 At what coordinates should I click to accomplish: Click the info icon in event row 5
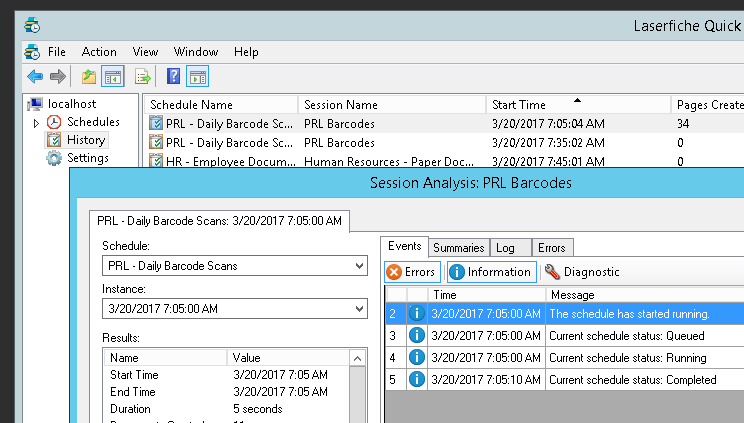click(x=417, y=379)
